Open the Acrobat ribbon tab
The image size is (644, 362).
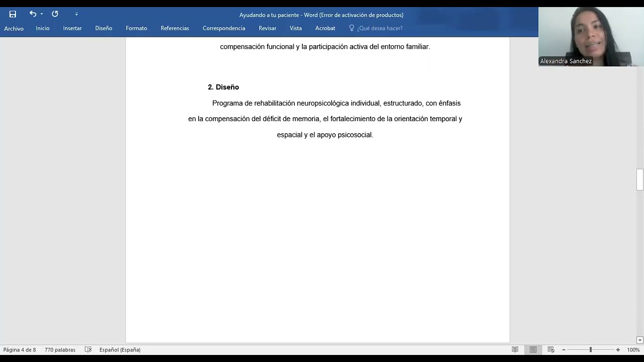(325, 28)
